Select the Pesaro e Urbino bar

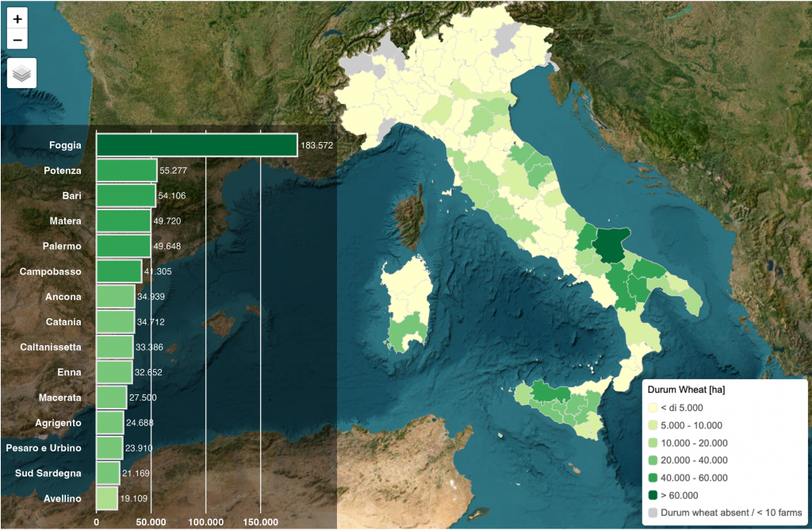pos(109,448)
